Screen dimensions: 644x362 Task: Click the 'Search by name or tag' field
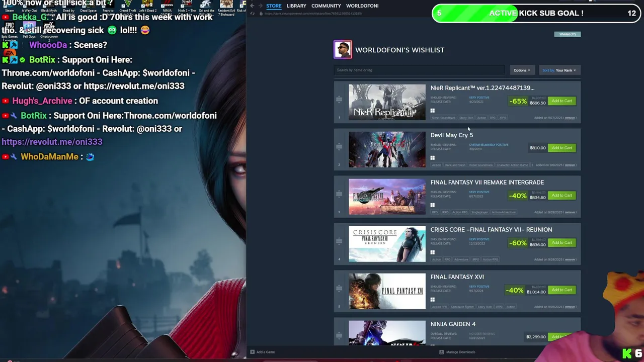(419, 70)
